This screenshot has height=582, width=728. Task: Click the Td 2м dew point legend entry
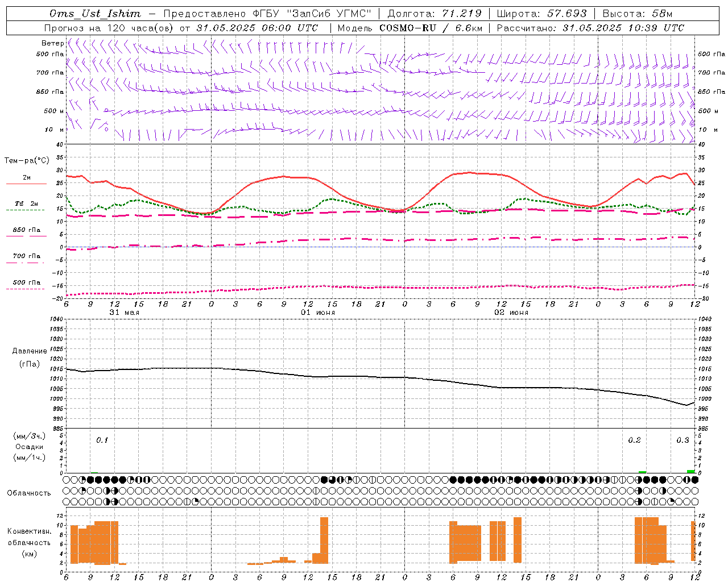pyautogui.click(x=26, y=203)
